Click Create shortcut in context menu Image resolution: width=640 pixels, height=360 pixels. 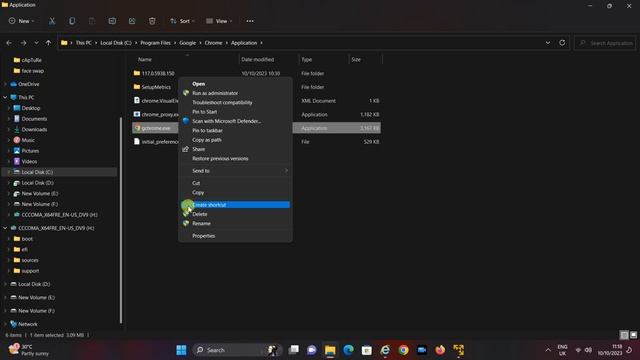pyautogui.click(x=235, y=204)
